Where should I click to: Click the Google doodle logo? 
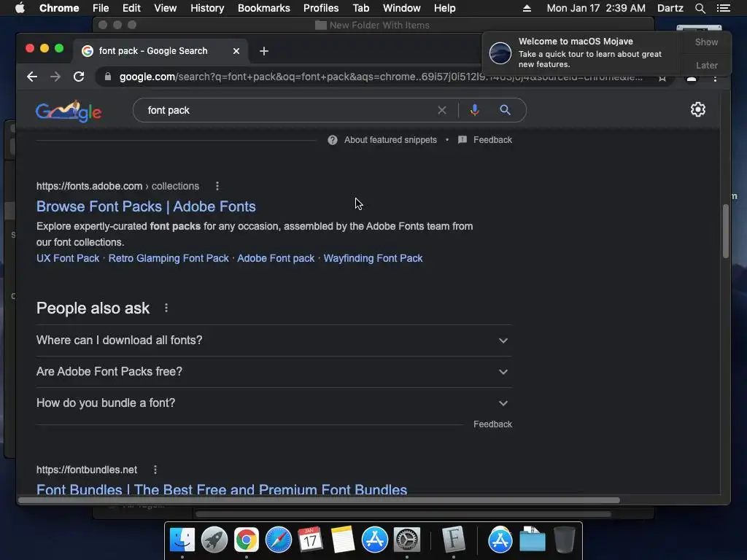point(69,111)
